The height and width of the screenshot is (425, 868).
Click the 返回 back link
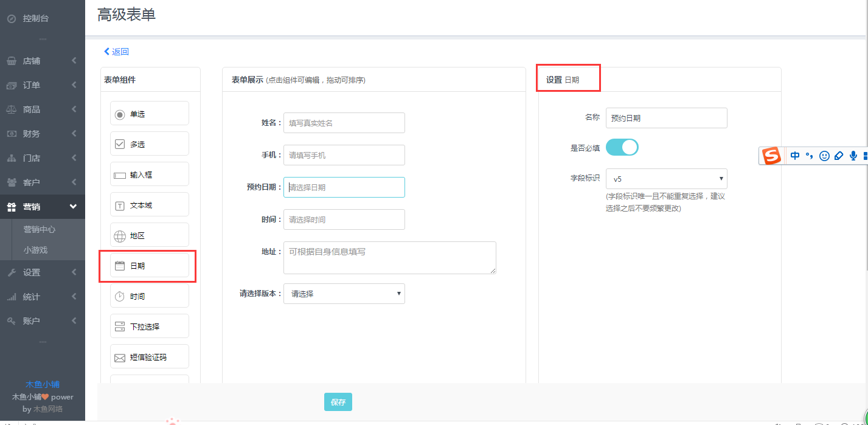(x=117, y=52)
